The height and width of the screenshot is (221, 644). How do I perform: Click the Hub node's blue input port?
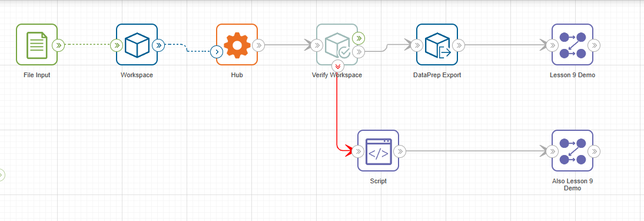(217, 52)
